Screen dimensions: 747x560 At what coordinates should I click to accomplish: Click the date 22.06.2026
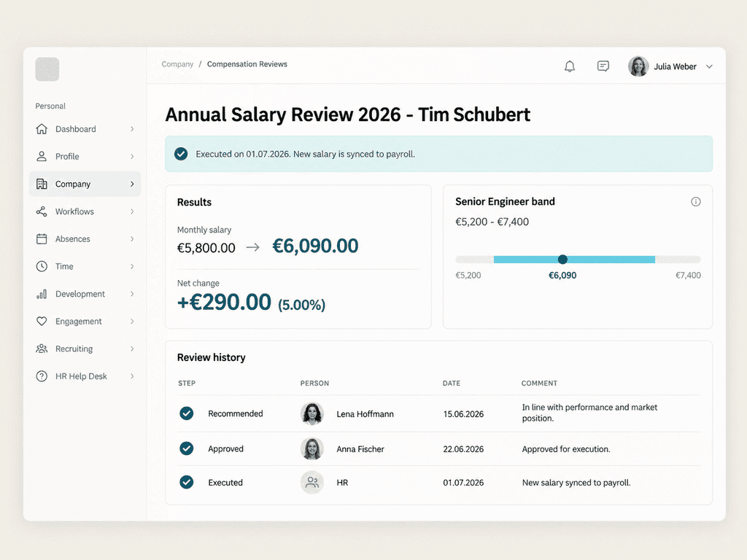(x=463, y=449)
